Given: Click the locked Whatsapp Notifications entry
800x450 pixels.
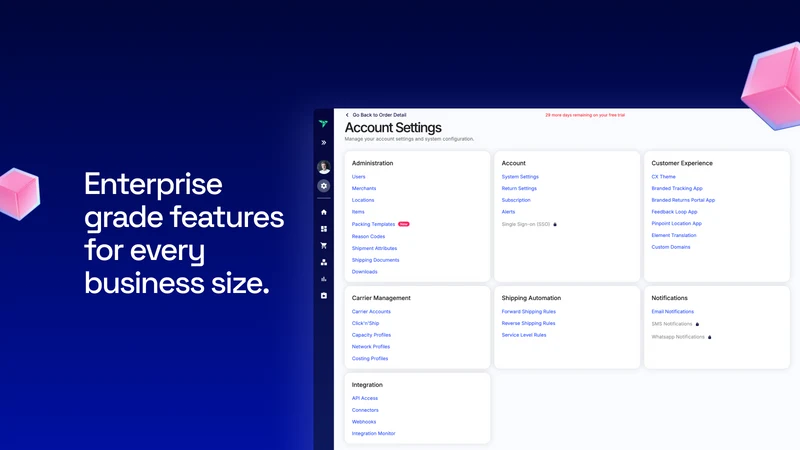Looking at the screenshot, I should (678, 337).
